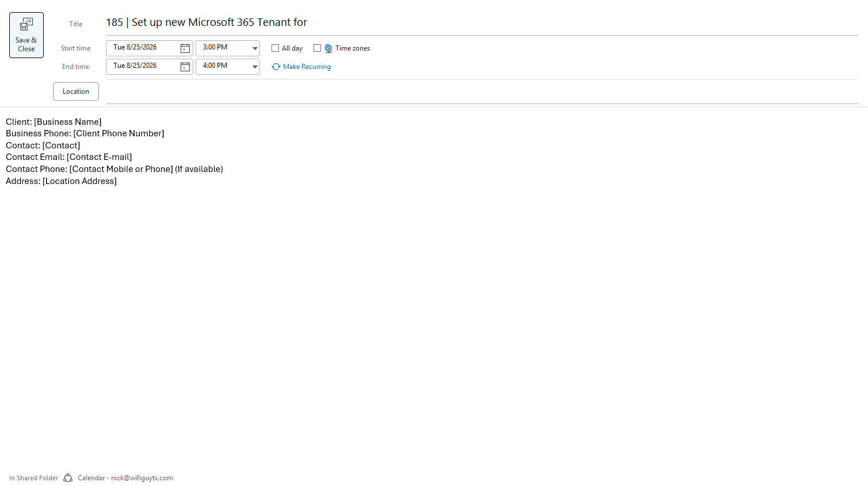The width and height of the screenshot is (868, 486).
Task: Toggle the Time zones checkbox
Action: (317, 48)
